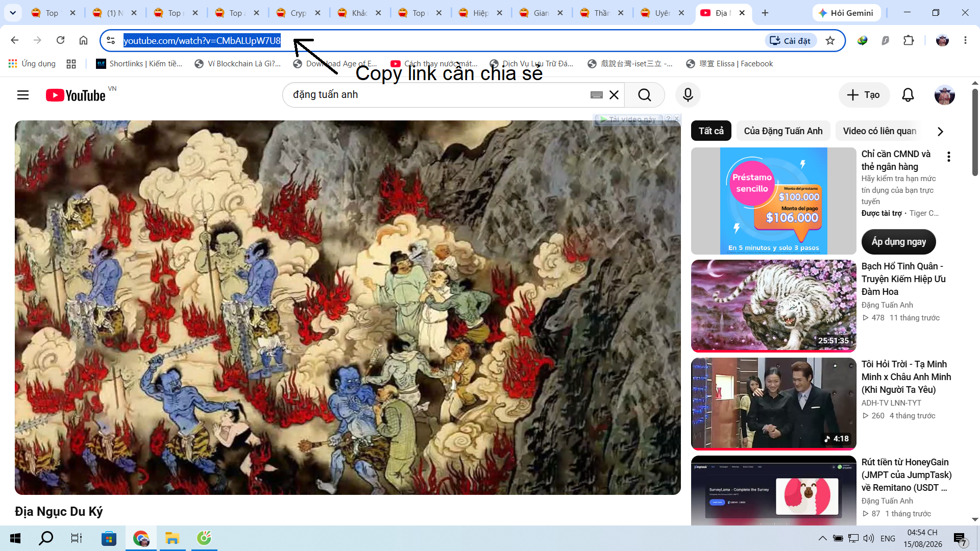Bookmark this page with the star
Viewport: 980px width, 551px height.
[830, 40]
